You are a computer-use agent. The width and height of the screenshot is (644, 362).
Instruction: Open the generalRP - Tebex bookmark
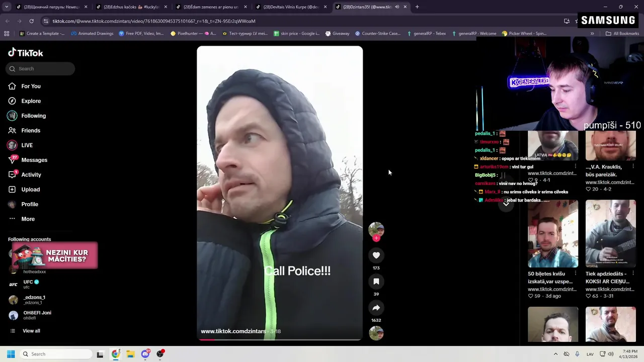click(426, 34)
